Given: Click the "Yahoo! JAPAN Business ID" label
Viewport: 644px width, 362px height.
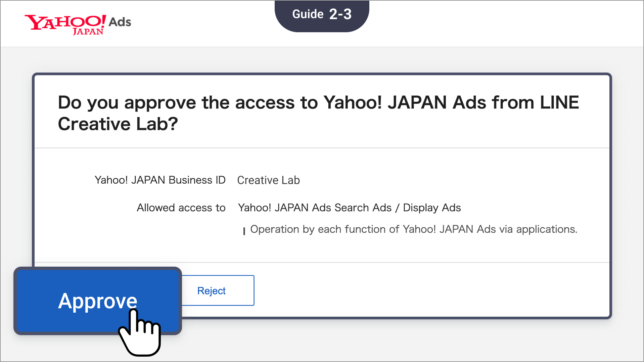Looking at the screenshot, I should click(x=160, y=180).
